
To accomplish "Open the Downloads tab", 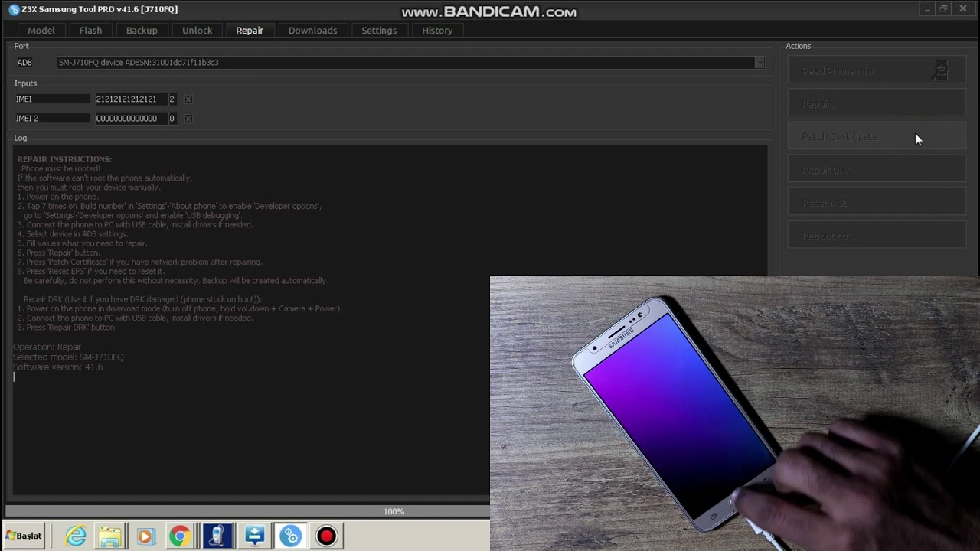I will tap(312, 31).
